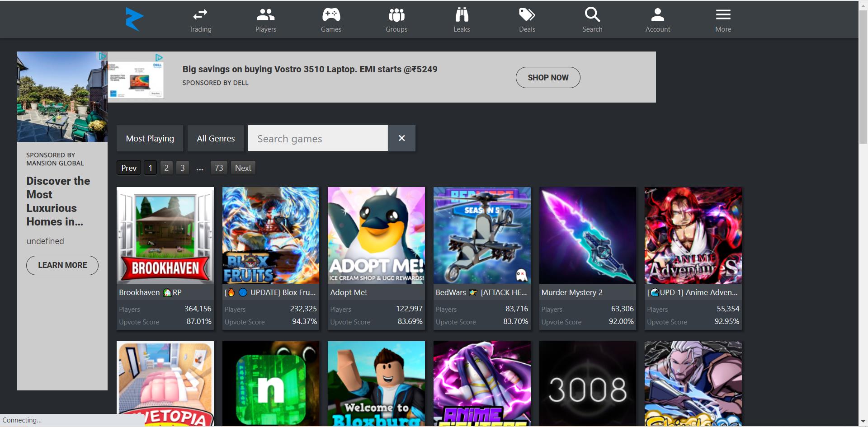Focus the Search games field
Screen dimensions: 868x427
pos(318,138)
